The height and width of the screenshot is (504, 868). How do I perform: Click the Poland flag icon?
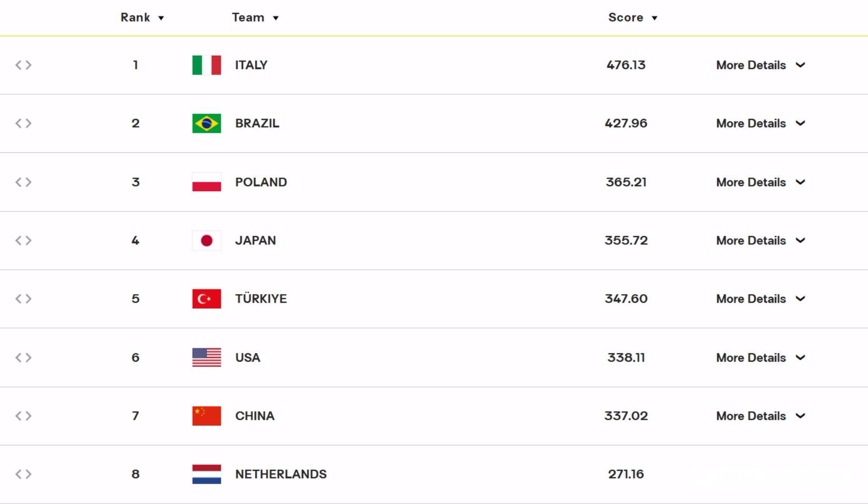207,182
